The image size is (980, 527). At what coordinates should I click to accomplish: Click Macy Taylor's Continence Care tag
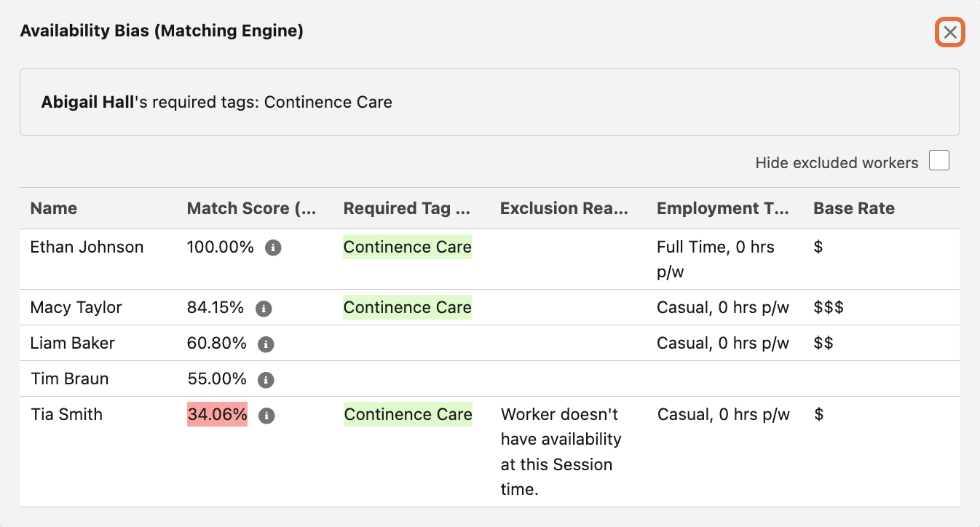(x=407, y=307)
